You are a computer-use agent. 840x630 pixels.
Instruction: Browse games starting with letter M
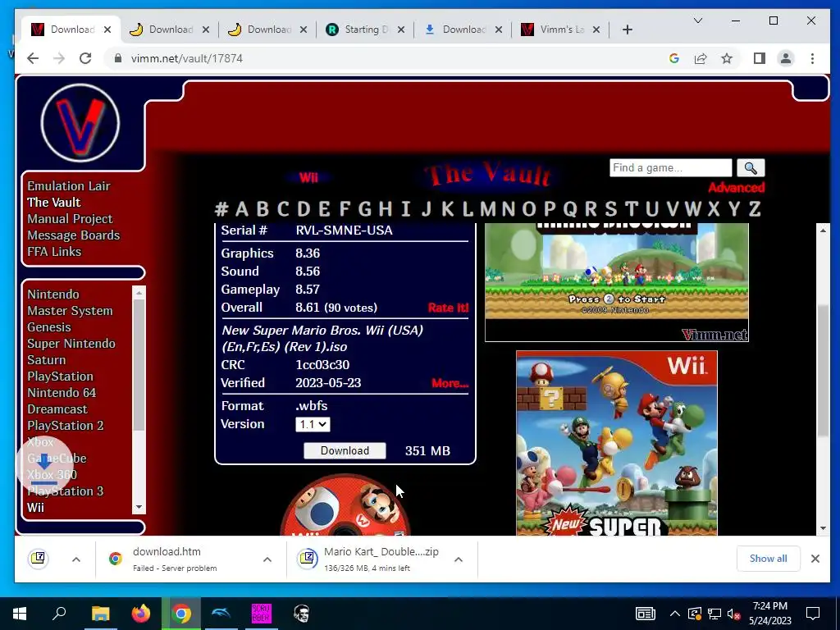click(x=487, y=209)
